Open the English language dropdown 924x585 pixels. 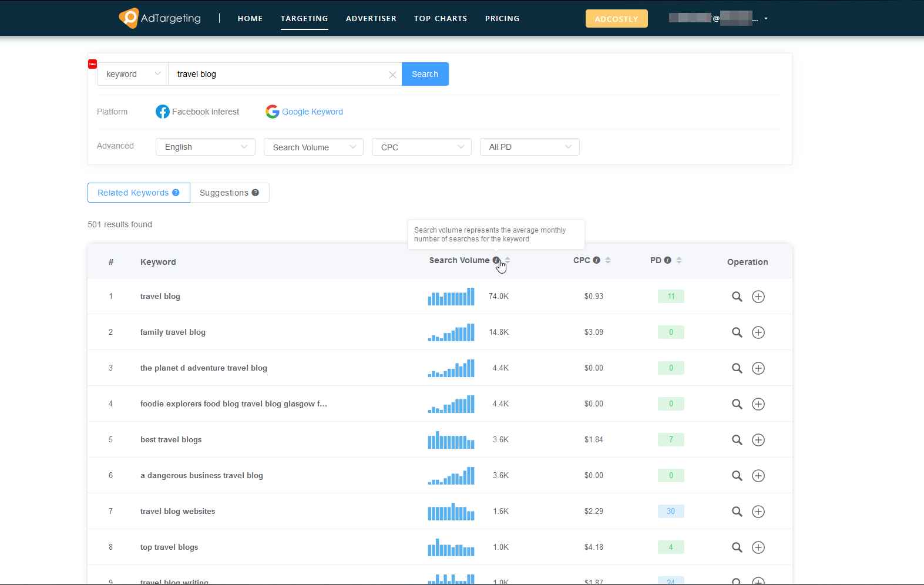pos(205,147)
